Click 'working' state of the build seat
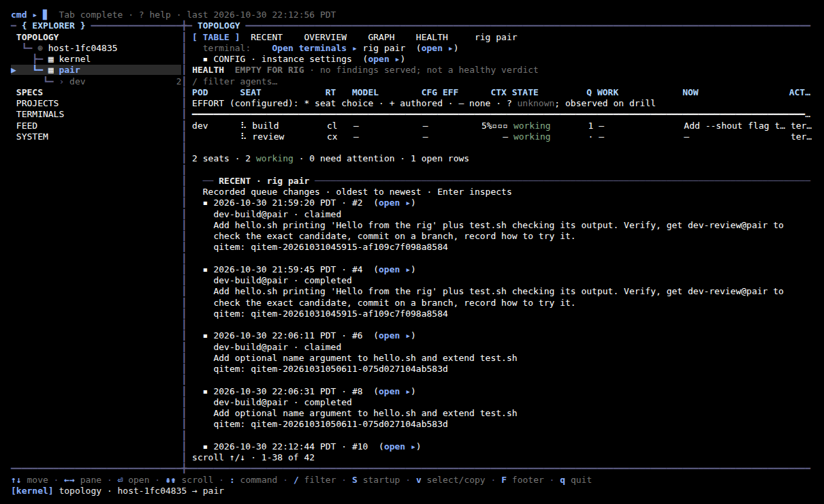The height and width of the screenshot is (504, 824). tap(532, 126)
